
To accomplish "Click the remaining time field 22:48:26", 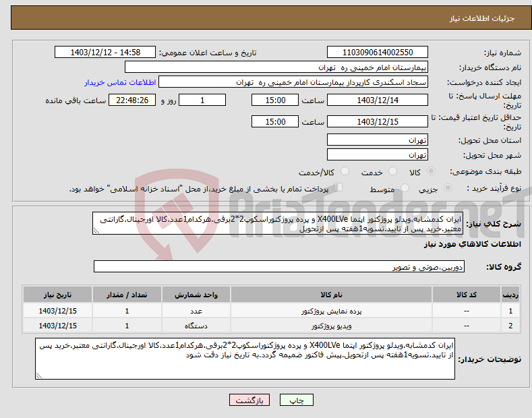I will pyautogui.click(x=132, y=100).
